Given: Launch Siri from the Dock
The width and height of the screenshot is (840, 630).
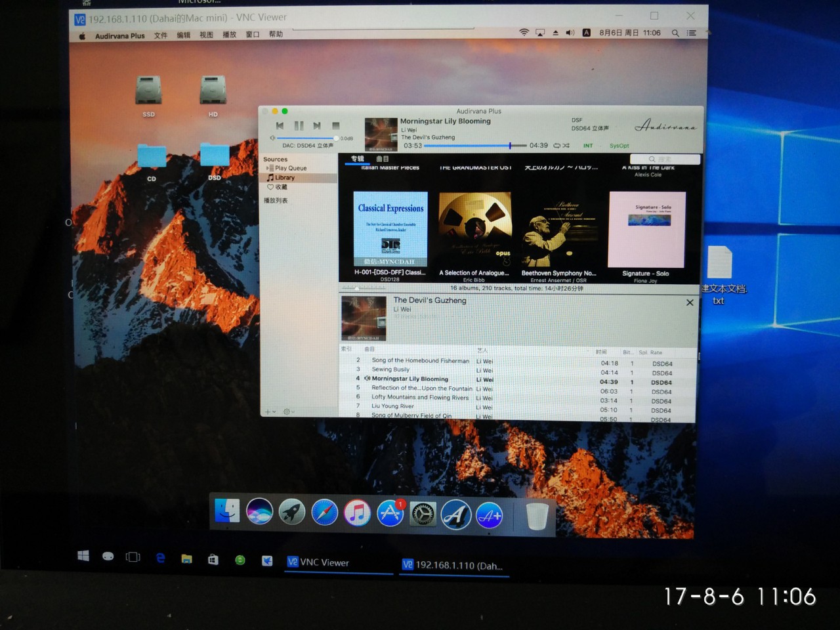Looking at the screenshot, I should point(259,511).
